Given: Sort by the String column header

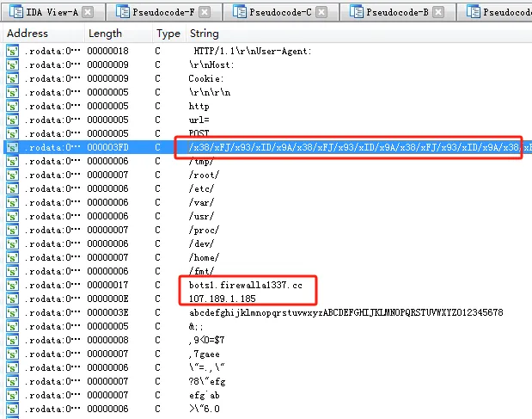Looking at the screenshot, I should (x=204, y=33).
